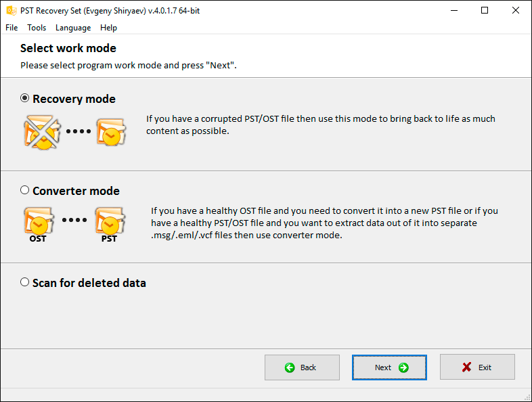
Task: Expand the Language menu
Action: [73, 28]
